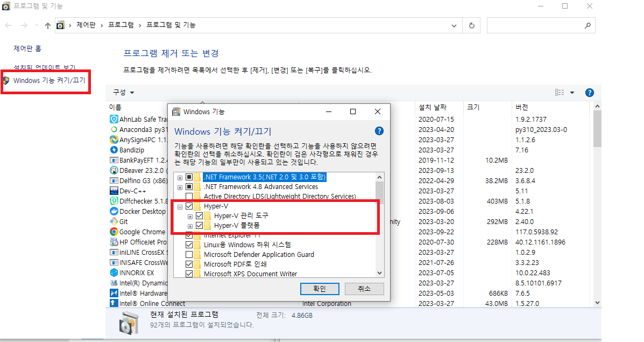This screenshot has width=644, height=342.
Task: Enable Active Directory LDS checkbox
Action: (189, 197)
